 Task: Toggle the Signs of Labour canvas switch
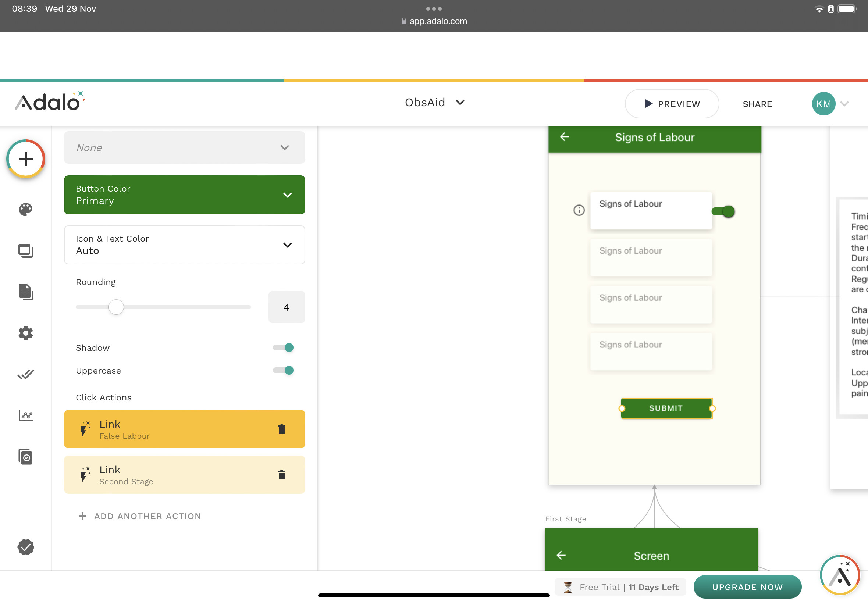click(723, 211)
